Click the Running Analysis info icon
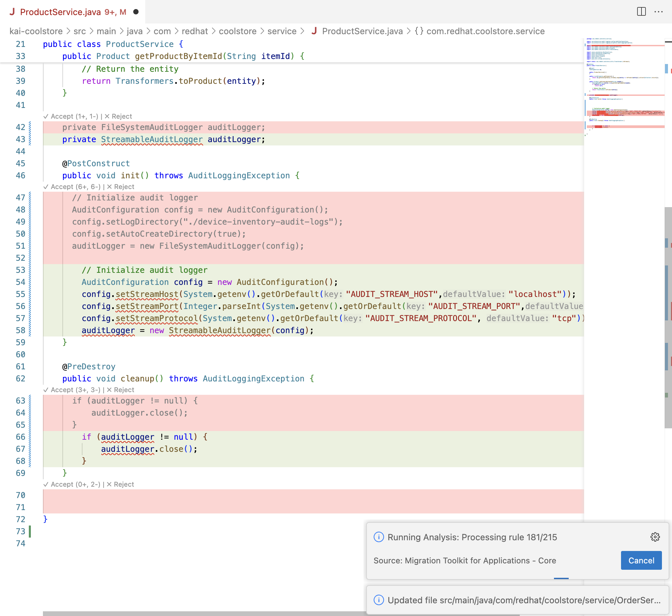Viewport: 672px width, 616px height. (x=379, y=537)
